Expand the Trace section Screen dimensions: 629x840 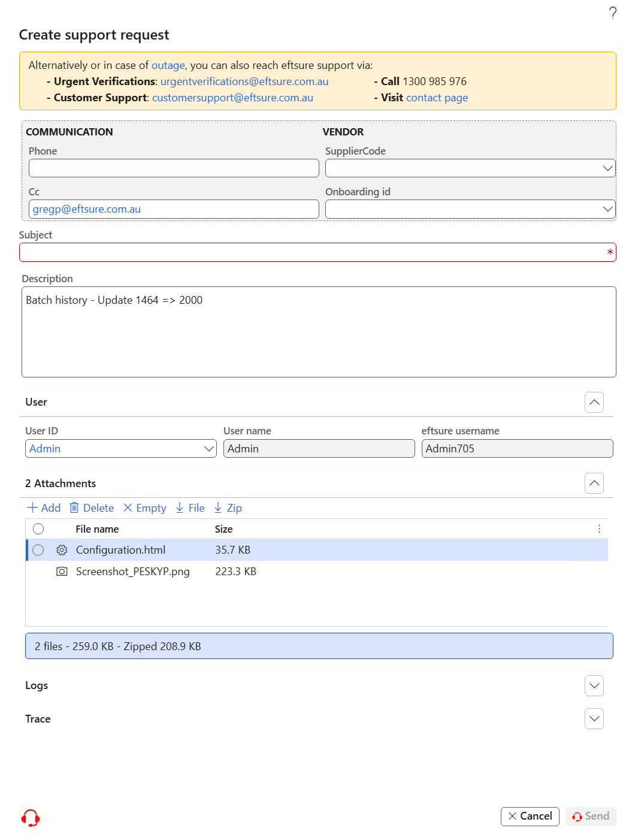click(594, 718)
